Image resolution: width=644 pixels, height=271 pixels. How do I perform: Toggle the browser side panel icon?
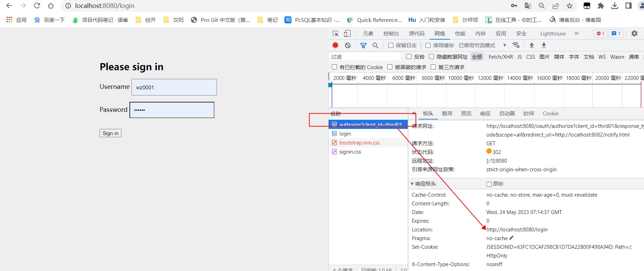coord(628,6)
